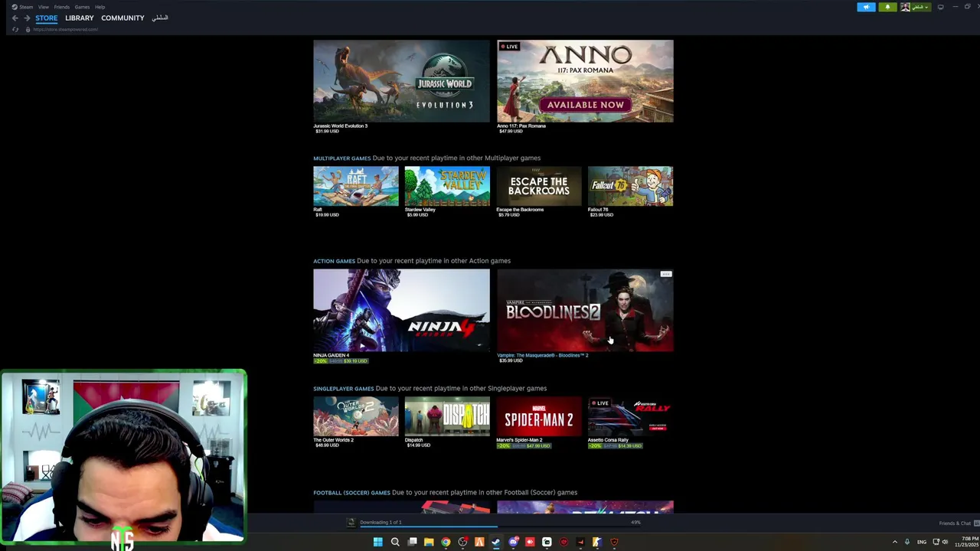
Task: Open the Jurassic World Evolution 3 title link
Action: (x=340, y=126)
